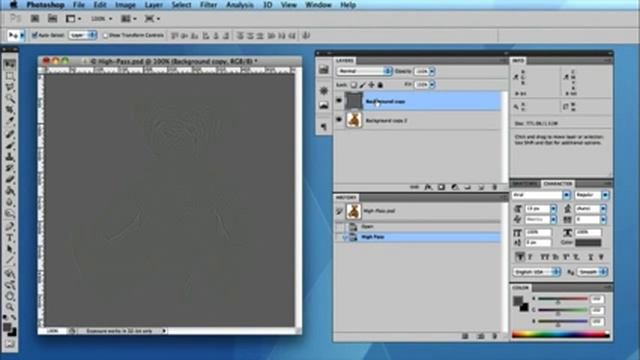640x360 pixels.
Task: Open the Screen Mode dropdown
Action: 152,19
